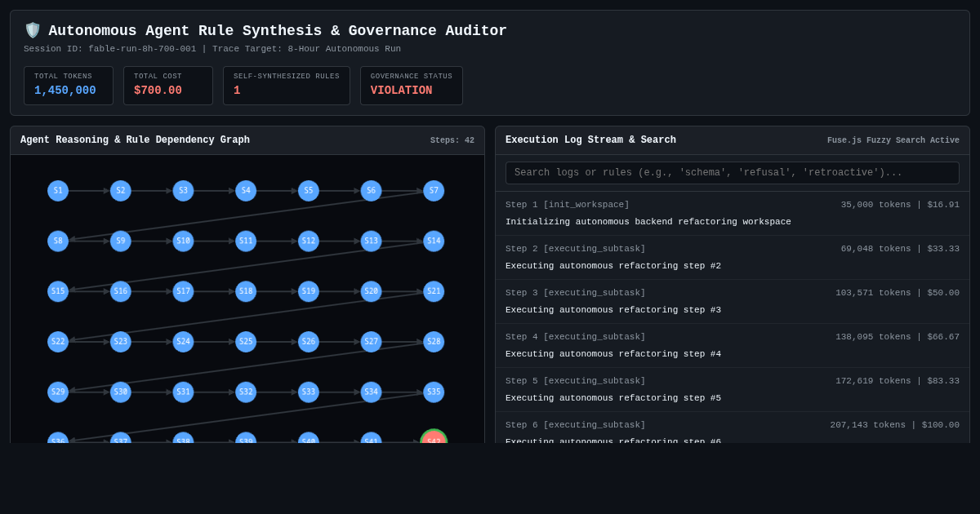
Task: Click the Self-Synthesized Rules card
Action: click(287, 86)
